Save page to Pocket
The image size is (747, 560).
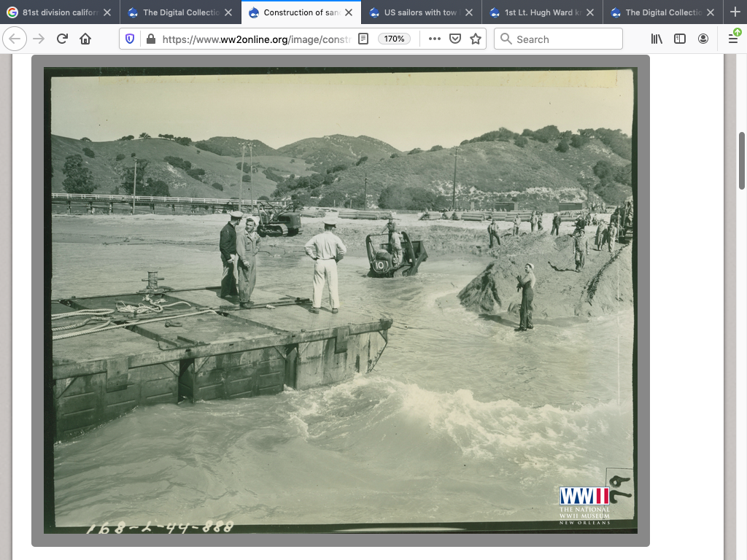[455, 39]
